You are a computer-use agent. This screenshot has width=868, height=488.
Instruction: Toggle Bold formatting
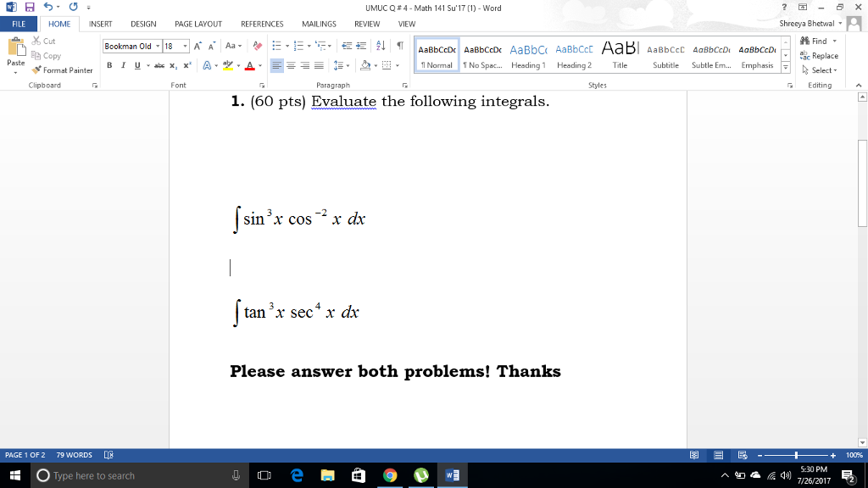[x=110, y=65]
